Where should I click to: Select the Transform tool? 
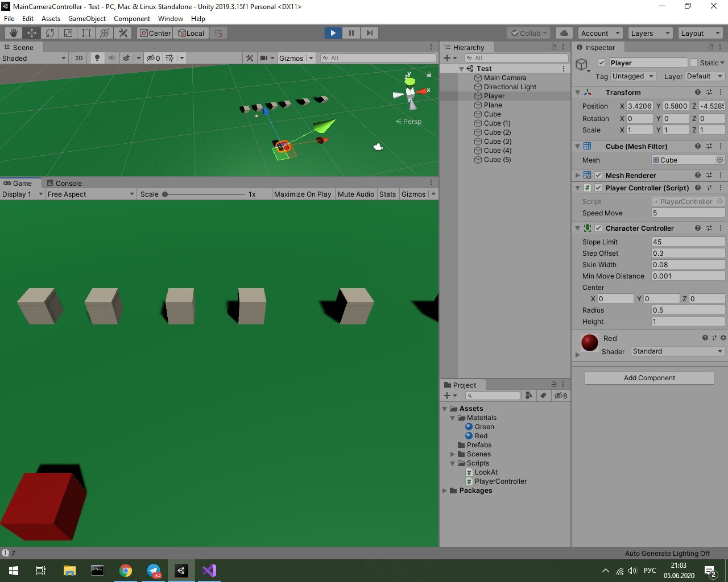[105, 33]
